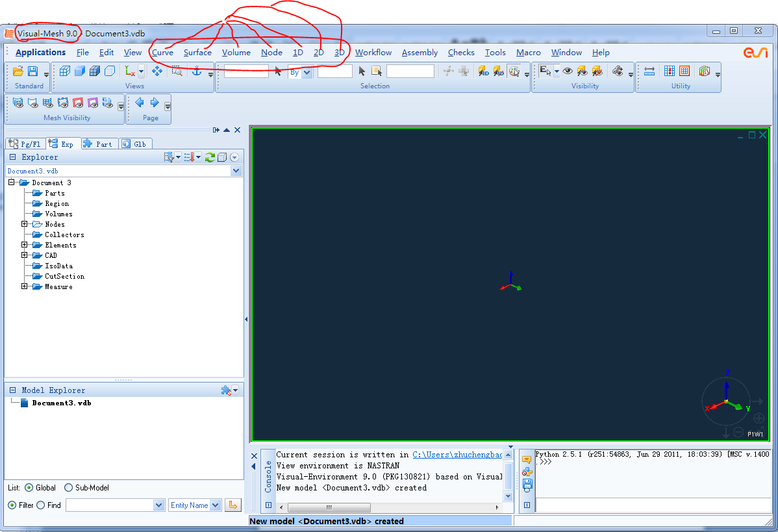
Task: Click the console horizontal scrollbar thumb
Action: pos(329,507)
